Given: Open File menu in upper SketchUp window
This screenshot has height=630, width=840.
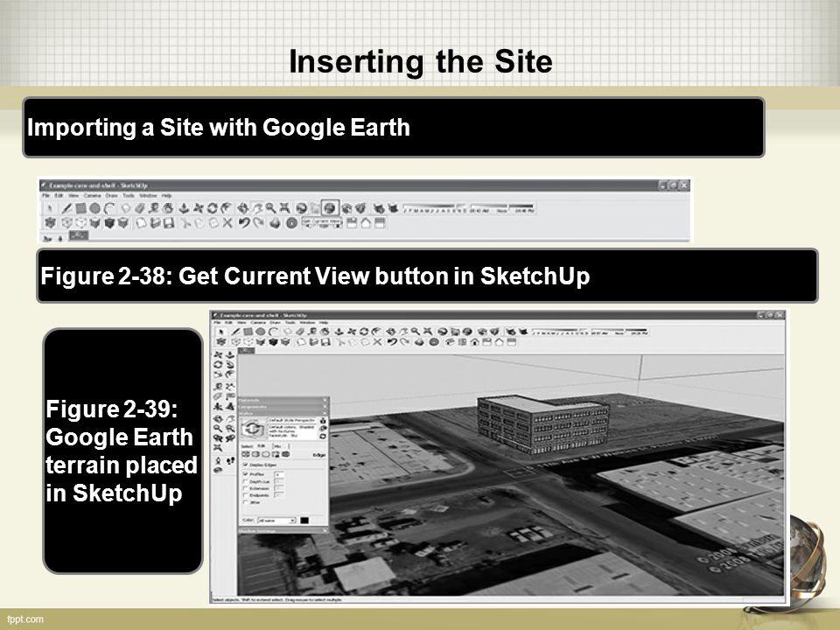Looking at the screenshot, I should pos(46,195).
